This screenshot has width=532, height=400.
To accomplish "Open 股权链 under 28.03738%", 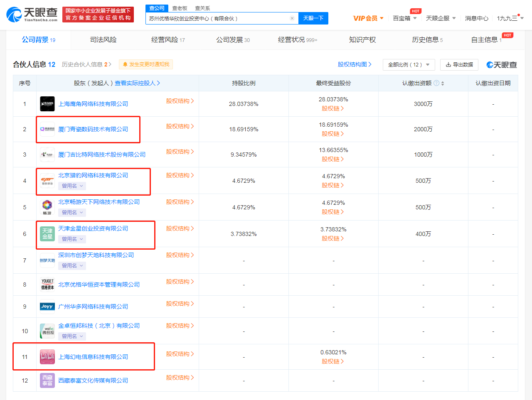I will (x=333, y=108).
